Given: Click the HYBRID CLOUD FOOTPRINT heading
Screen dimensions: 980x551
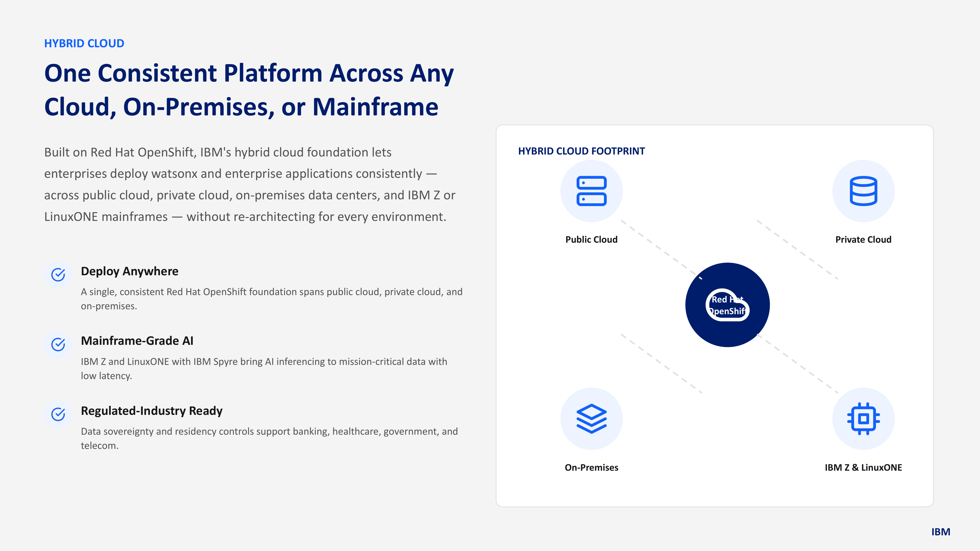Looking at the screenshot, I should pyautogui.click(x=581, y=151).
